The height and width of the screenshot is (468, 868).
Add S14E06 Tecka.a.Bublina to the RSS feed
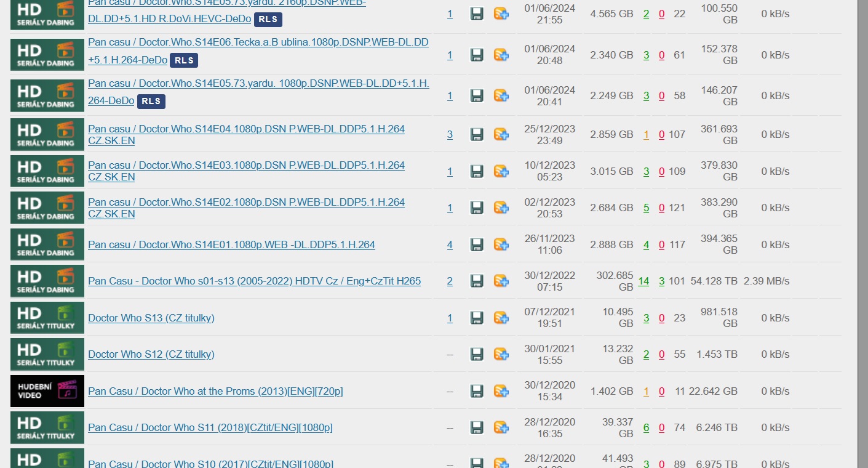(x=501, y=55)
